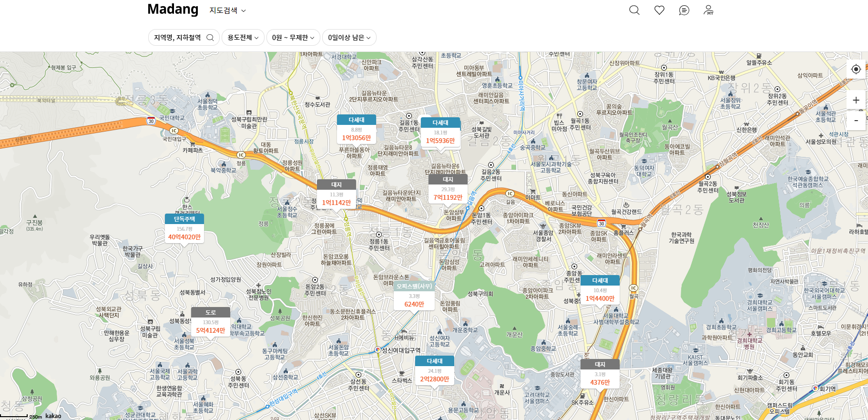Click the 서울종암경찰서 map label
The height and width of the screenshot is (420, 868).
pyautogui.click(x=543, y=236)
